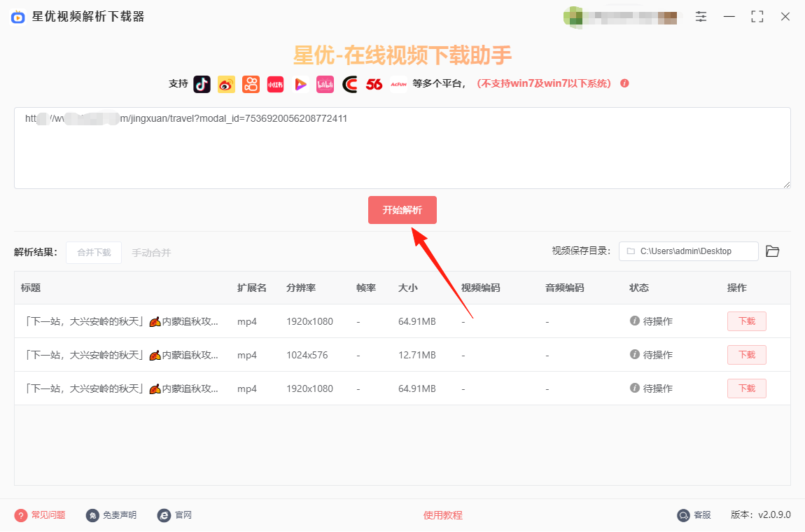The image size is (805, 532).
Task: Click the 视频保存目录 label
Action: 581,251
